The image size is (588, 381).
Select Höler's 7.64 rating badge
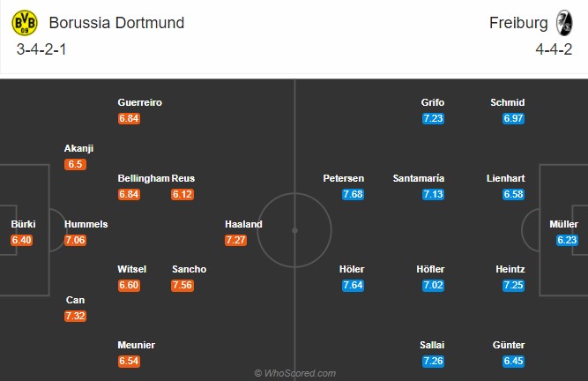pyautogui.click(x=353, y=286)
